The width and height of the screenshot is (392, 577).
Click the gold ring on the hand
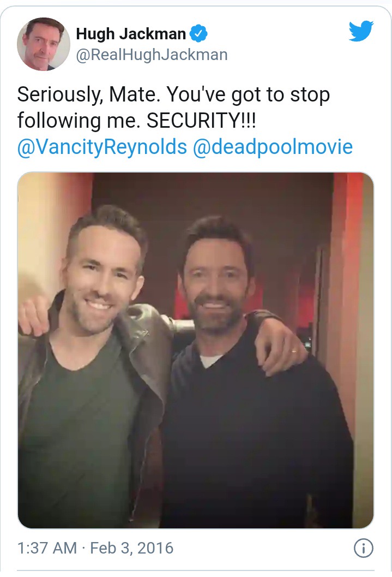pyautogui.click(x=294, y=350)
